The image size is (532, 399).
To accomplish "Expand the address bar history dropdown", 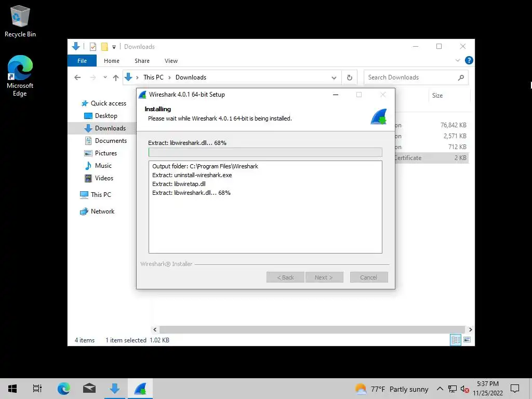I will click(x=334, y=78).
